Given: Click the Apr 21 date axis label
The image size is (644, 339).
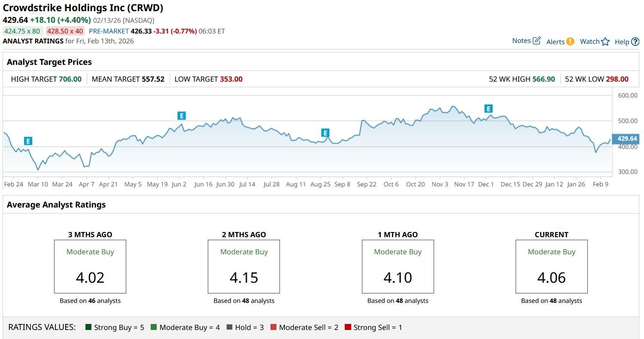Looking at the screenshot, I should click(108, 184).
